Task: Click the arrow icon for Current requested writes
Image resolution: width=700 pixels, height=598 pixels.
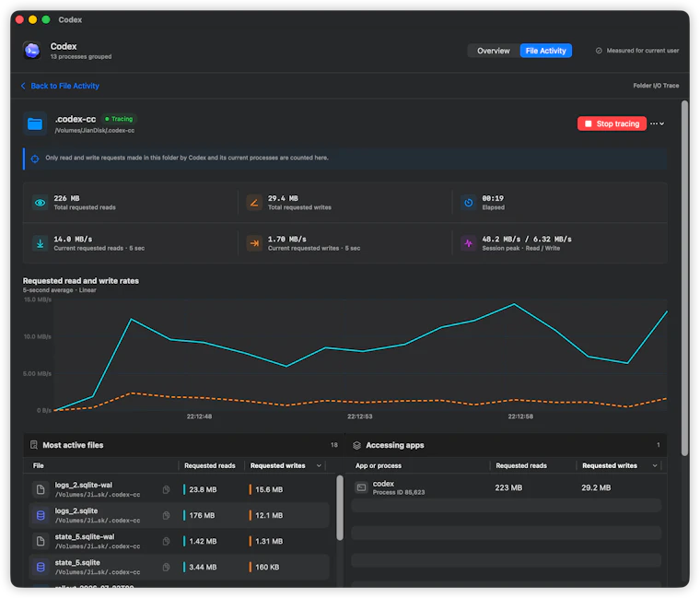Action: tap(254, 243)
